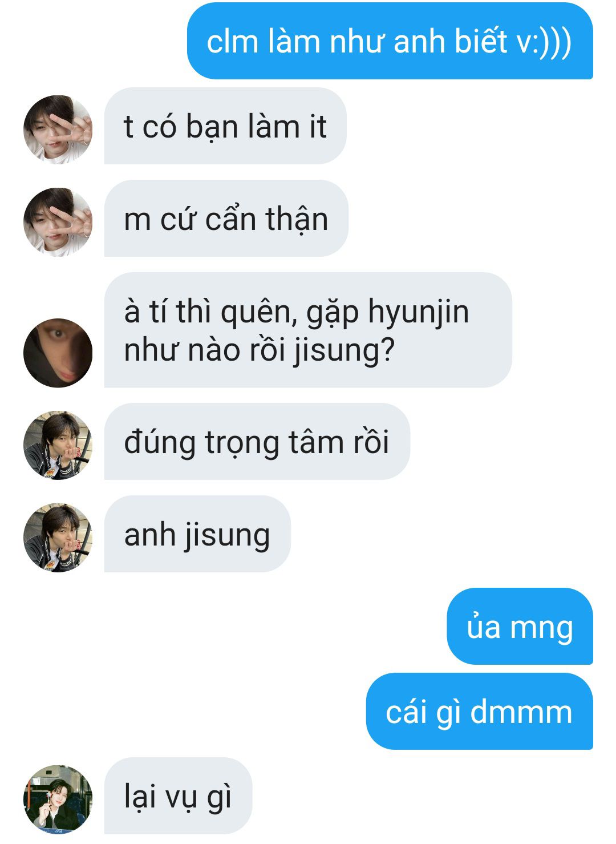Tap avatar beside 'anh jisung' message
This screenshot has width=616, height=844.
(58, 538)
